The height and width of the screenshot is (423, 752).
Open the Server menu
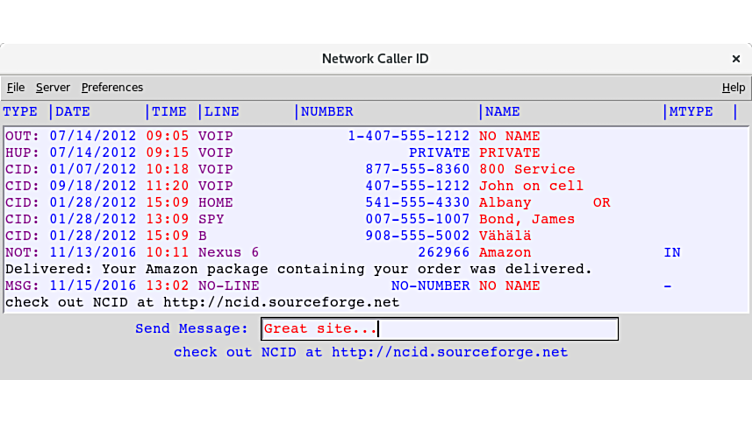tap(53, 87)
